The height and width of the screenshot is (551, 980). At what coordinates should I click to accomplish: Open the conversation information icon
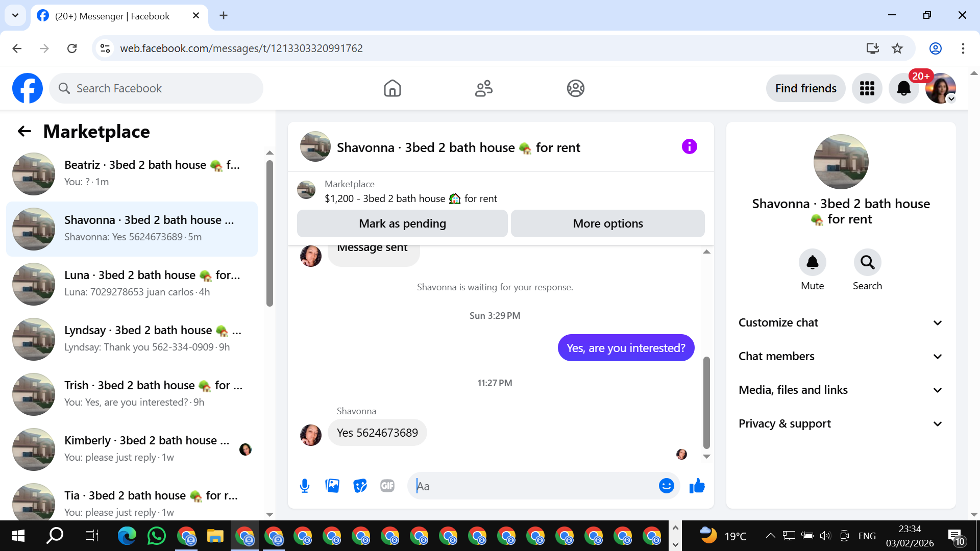pos(689,147)
